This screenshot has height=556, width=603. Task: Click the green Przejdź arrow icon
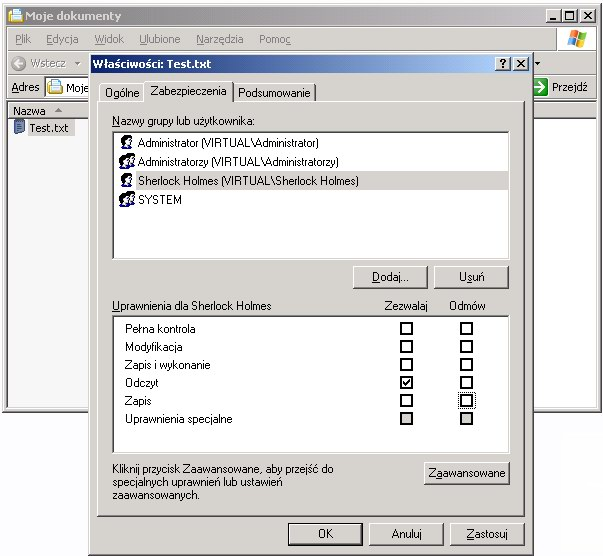tap(539, 87)
